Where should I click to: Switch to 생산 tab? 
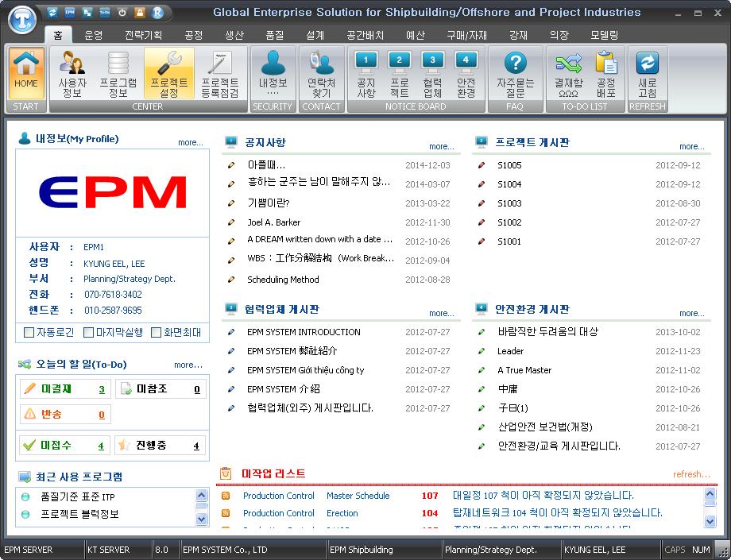pyautogui.click(x=234, y=35)
